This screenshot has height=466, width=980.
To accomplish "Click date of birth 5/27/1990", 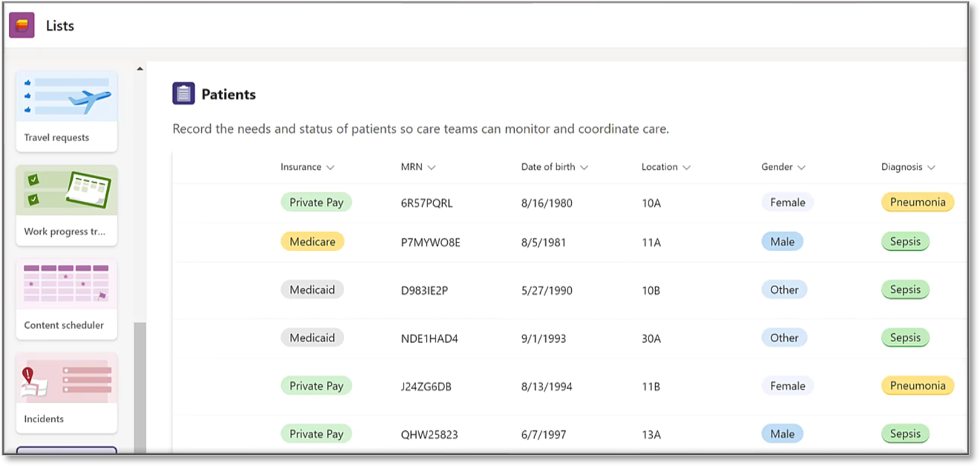I will tap(547, 290).
